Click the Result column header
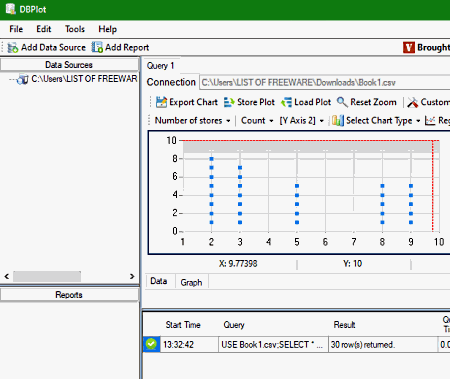 coord(345,325)
